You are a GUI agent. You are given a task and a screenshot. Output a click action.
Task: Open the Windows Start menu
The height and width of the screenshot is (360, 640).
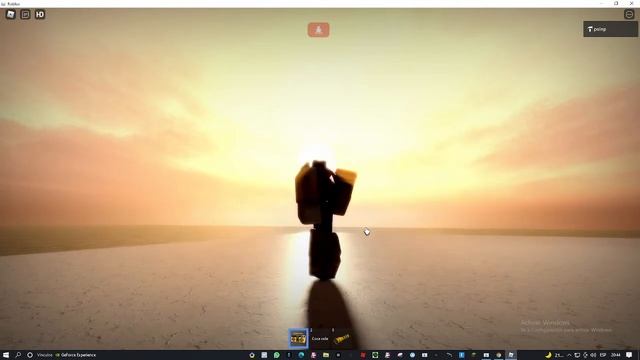[x=6, y=355]
